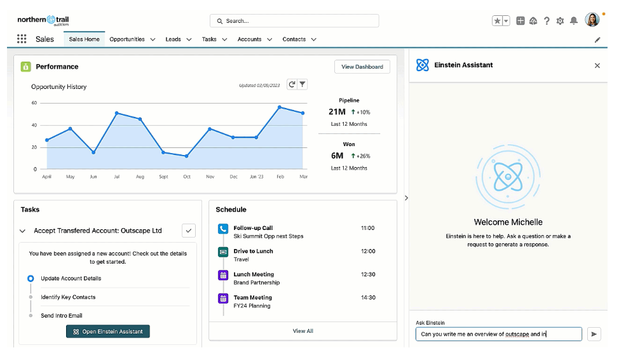Click View All in Schedule
The height and width of the screenshot is (364, 633).
(303, 331)
